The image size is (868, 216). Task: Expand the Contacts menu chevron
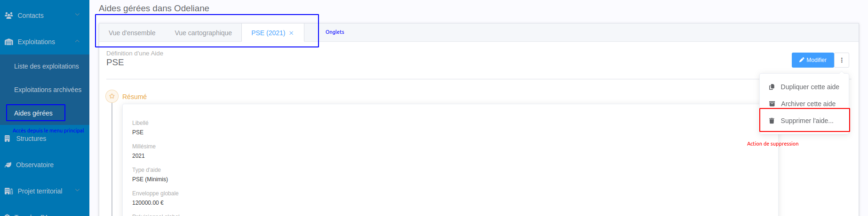[x=77, y=15]
